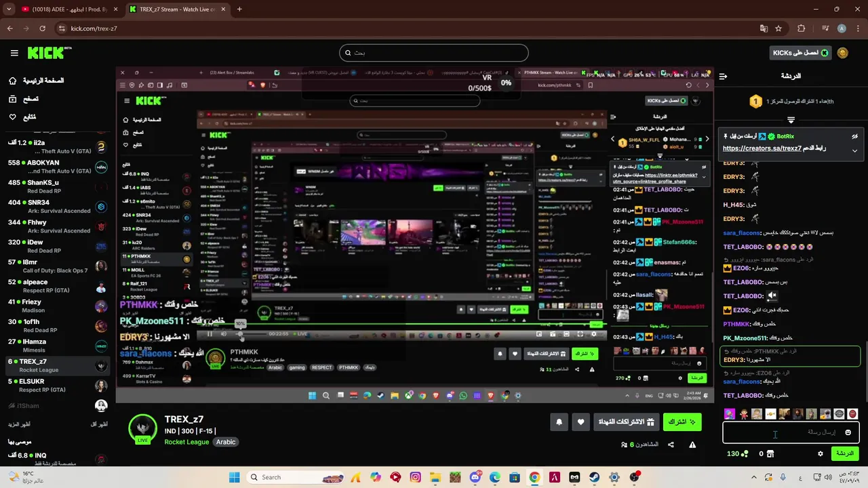Viewport: 868px width, 488px height.
Task: Select the TREX_z7 channel in sidebar
Action: click(56, 365)
